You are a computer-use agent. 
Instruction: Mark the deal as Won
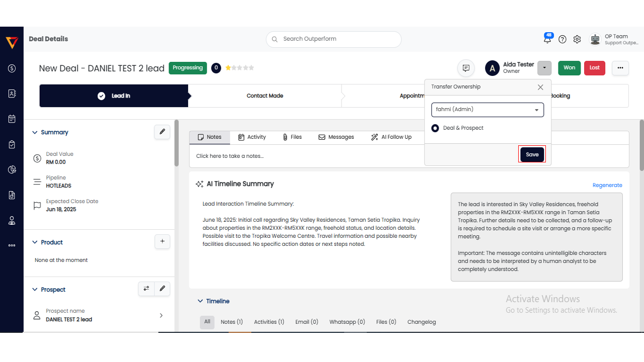[569, 68]
